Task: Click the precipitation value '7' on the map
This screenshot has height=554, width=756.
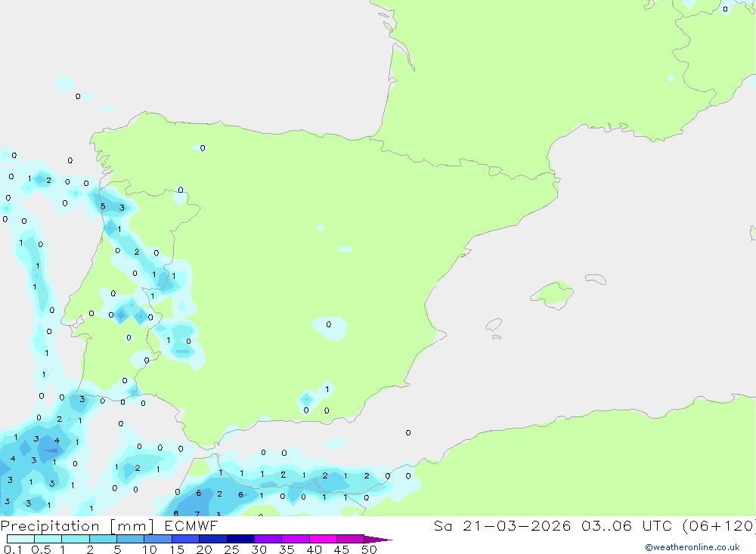Action: pyautogui.click(x=197, y=514)
